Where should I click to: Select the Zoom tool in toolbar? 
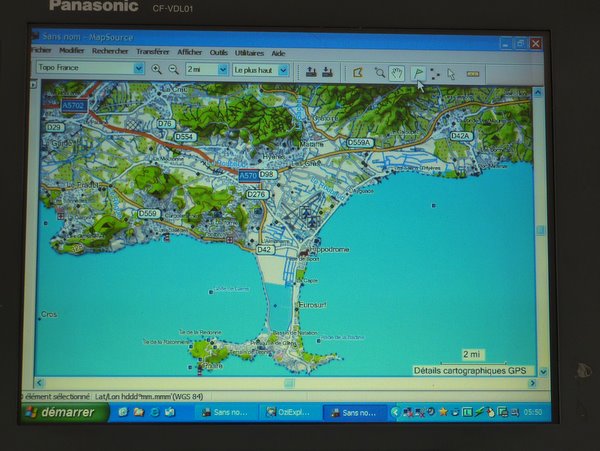coord(379,72)
